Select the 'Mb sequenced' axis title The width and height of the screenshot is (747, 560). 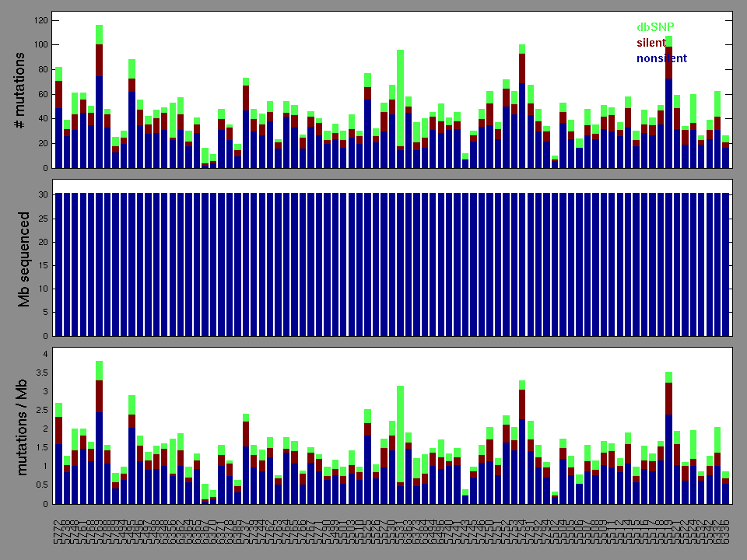tap(24, 258)
